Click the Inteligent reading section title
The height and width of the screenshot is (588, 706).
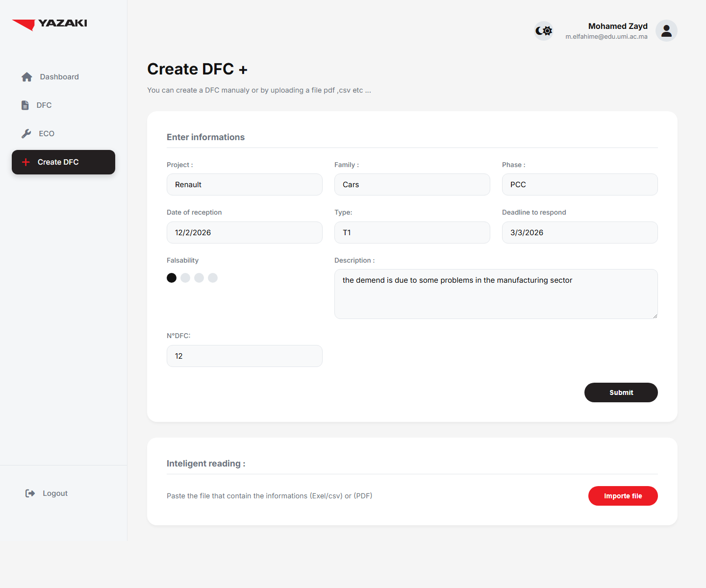[206, 464]
